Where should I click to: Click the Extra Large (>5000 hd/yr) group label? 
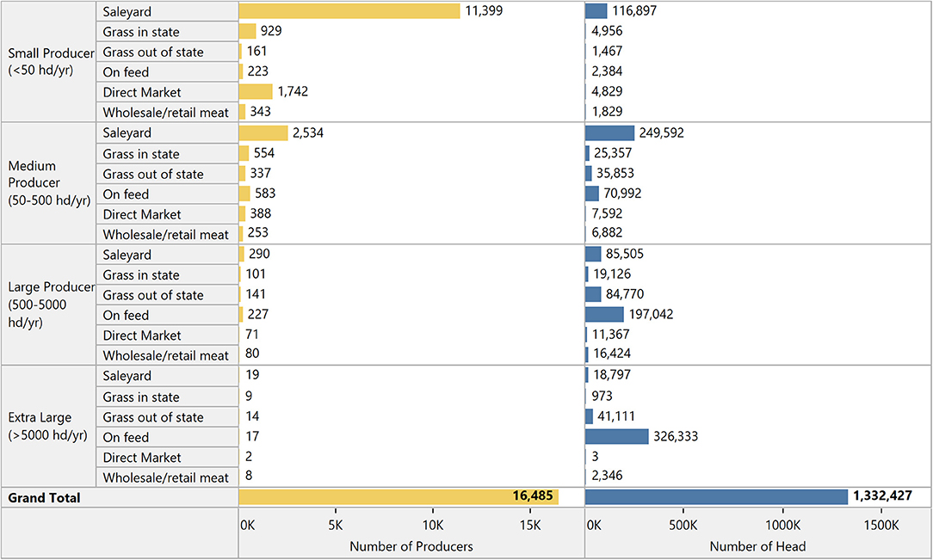pos(47,427)
